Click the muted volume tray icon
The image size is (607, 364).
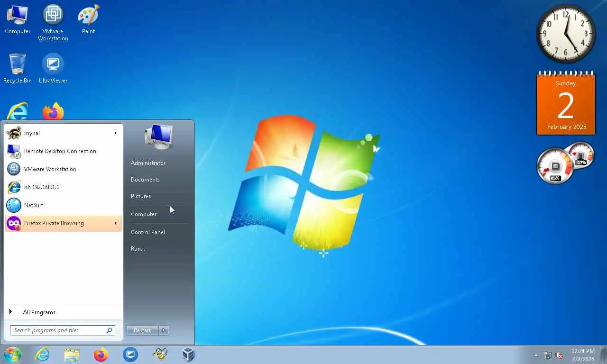coord(560,355)
